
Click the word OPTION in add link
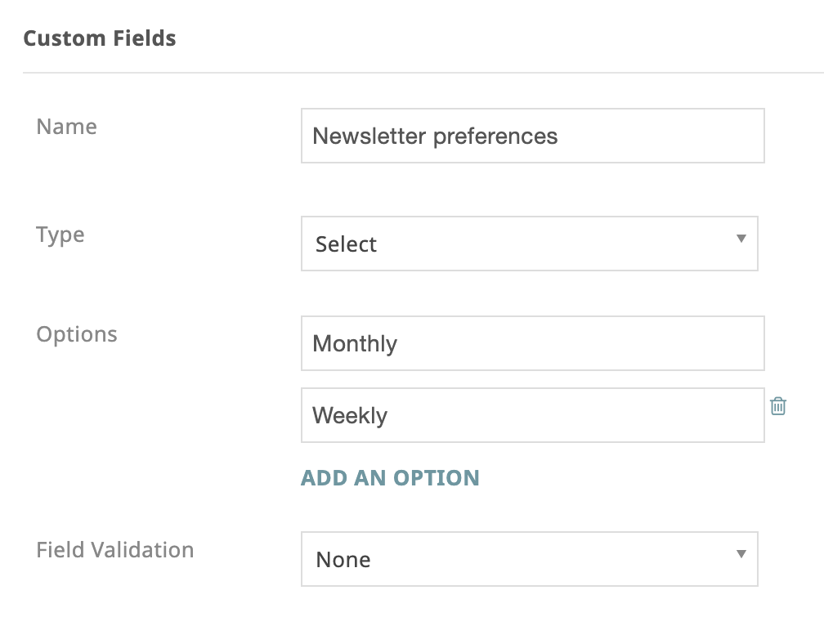pyautogui.click(x=437, y=478)
